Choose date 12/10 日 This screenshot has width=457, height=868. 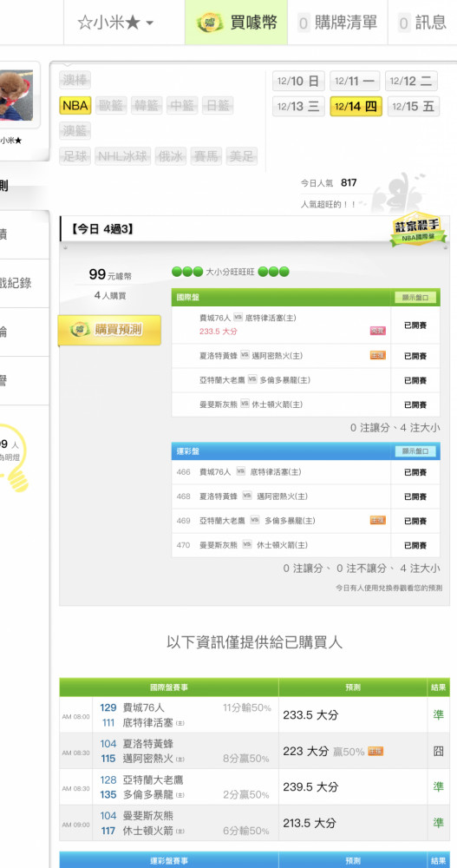298,82
